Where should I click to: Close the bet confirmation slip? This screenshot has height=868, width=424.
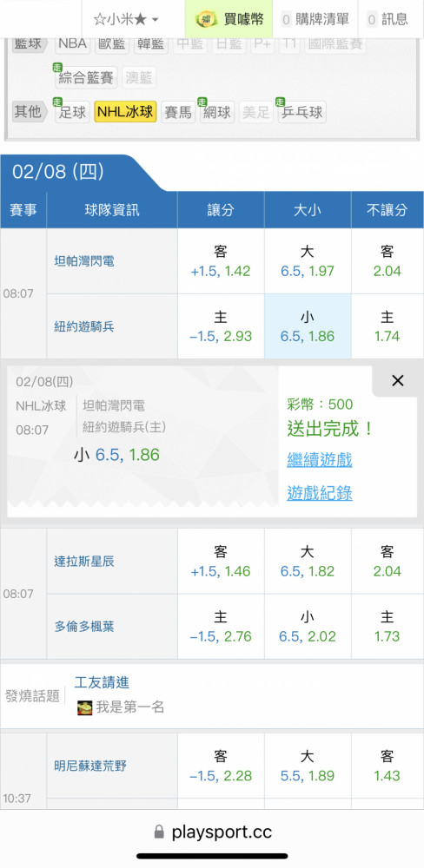click(x=397, y=381)
